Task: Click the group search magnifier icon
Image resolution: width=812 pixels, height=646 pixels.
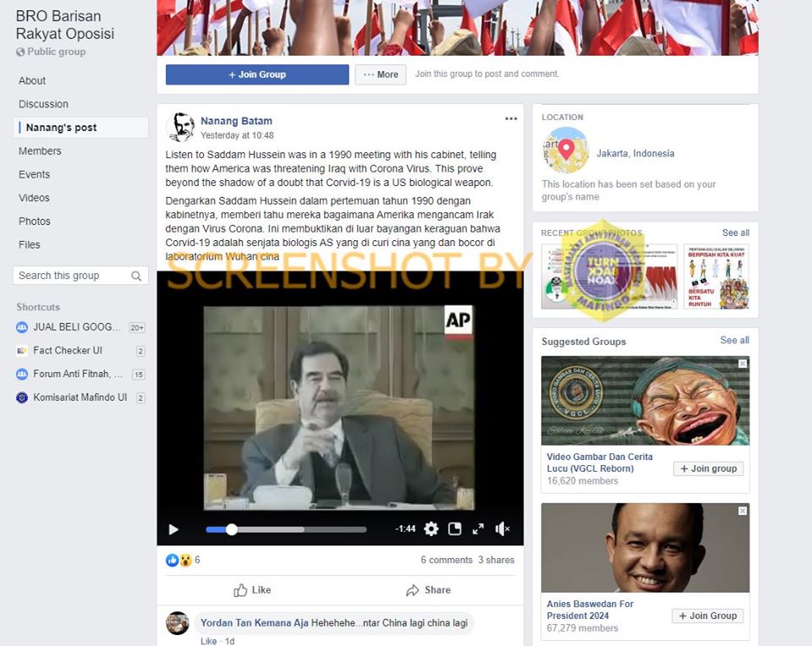Action: (x=136, y=276)
